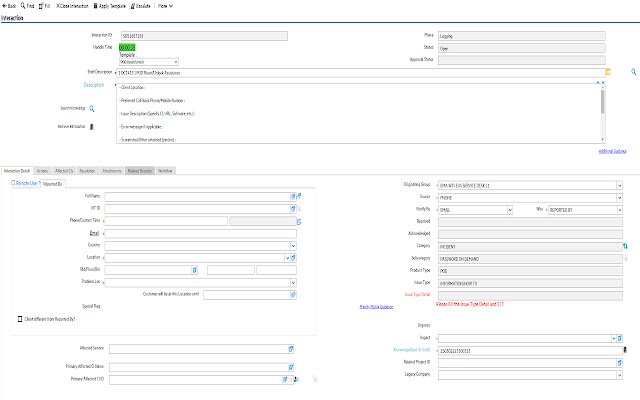
Task: Open the Who dropdown
Action: pyautogui.click(x=619, y=210)
